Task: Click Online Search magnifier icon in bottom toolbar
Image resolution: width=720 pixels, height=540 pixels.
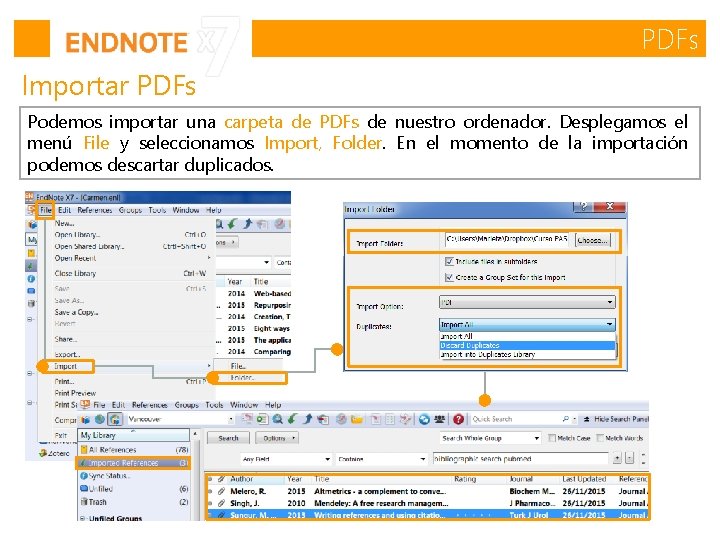Action: [278, 419]
